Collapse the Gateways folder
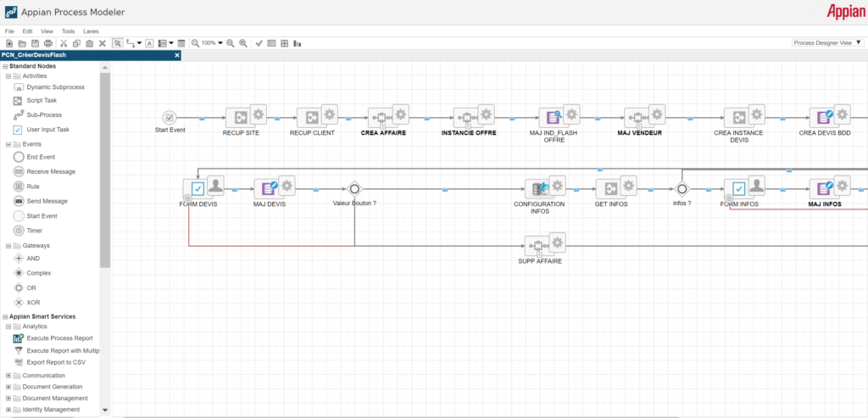868x418 pixels. (8, 245)
